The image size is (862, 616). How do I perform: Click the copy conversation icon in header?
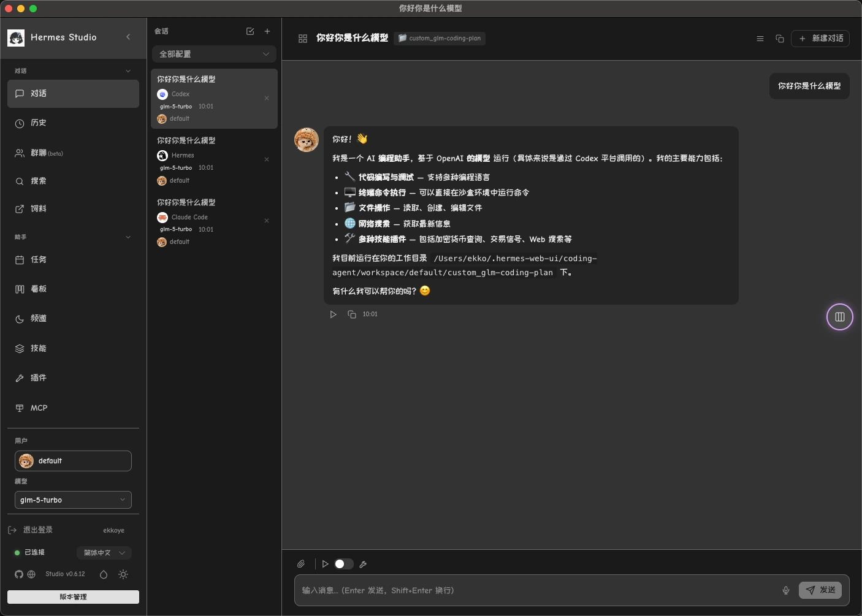[780, 39]
